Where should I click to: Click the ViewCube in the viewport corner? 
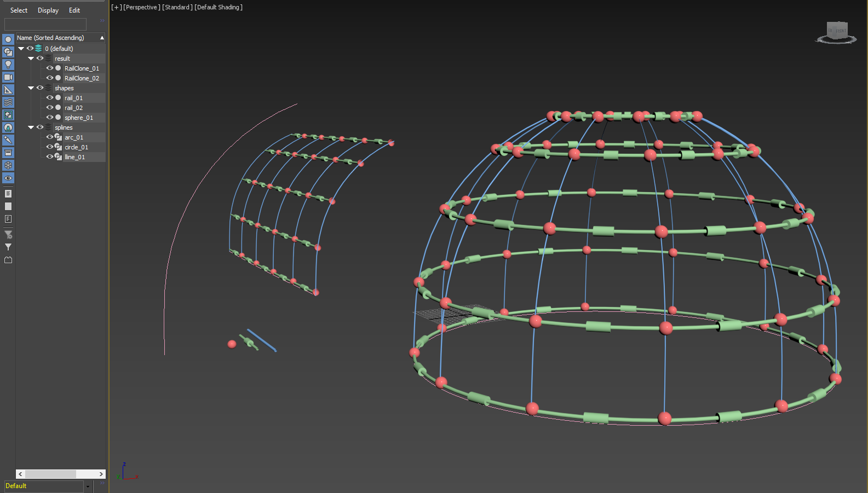coord(837,32)
